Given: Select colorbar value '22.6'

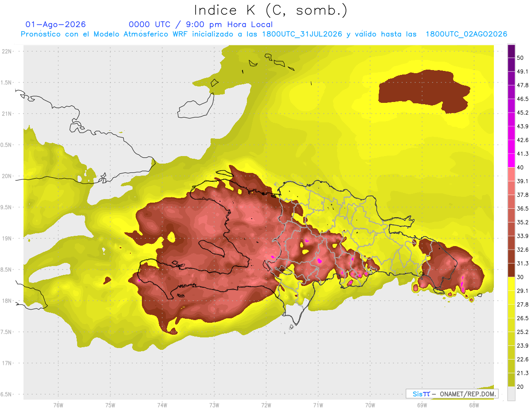Looking at the screenshot, I should click(x=522, y=360).
